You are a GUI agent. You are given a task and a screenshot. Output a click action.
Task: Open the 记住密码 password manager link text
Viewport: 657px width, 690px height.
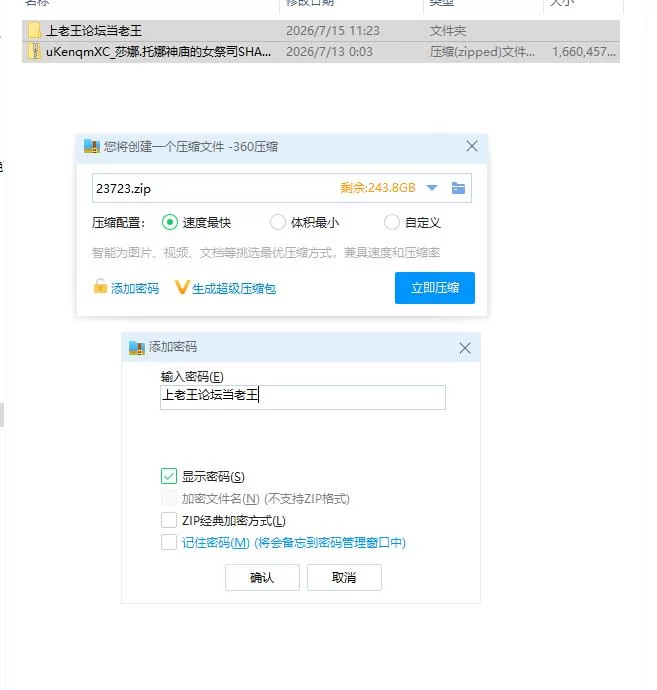(x=294, y=543)
